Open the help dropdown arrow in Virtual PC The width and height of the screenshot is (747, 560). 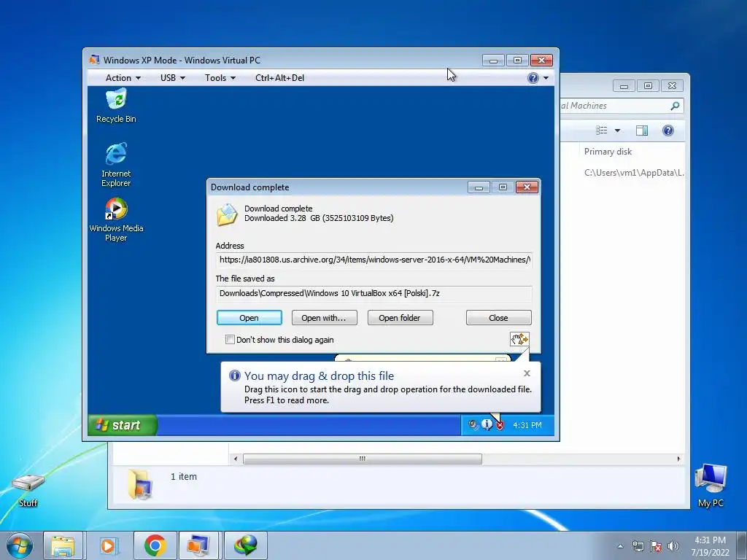tap(546, 78)
